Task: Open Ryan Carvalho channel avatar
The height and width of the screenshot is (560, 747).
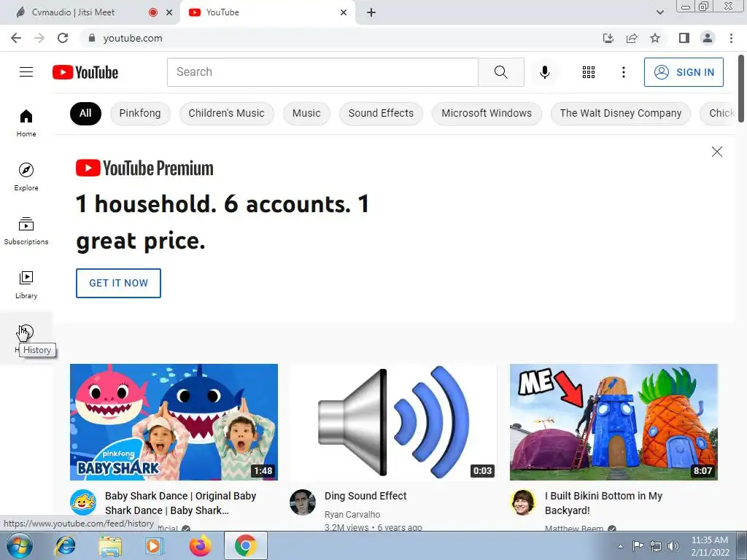Action: [x=303, y=502]
